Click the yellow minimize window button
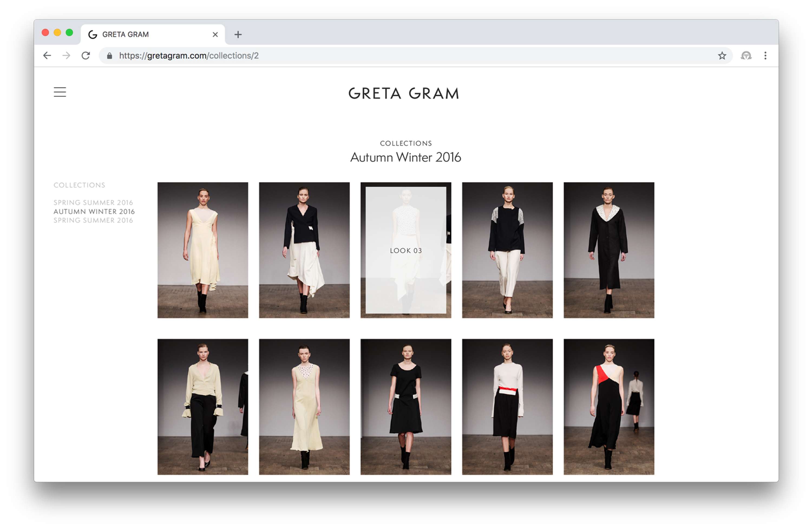 [57, 32]
